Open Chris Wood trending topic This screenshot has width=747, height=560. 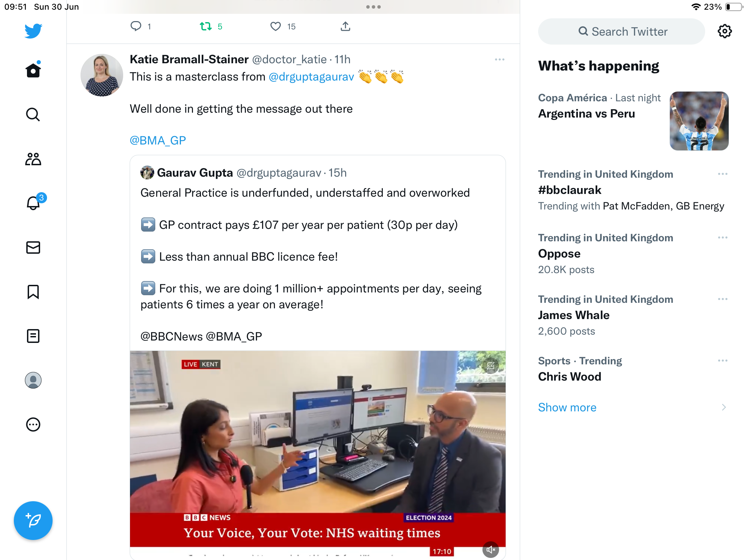point(570,377)
